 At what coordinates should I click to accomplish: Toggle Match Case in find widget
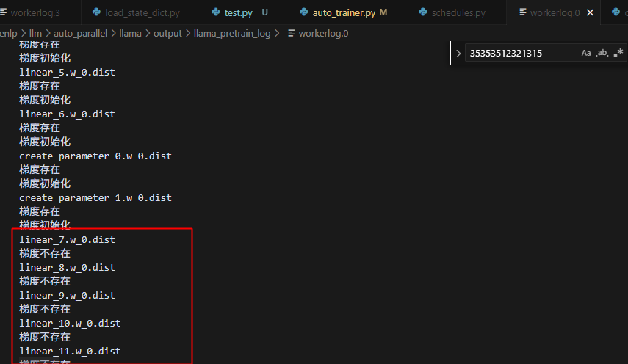[586, 53]
